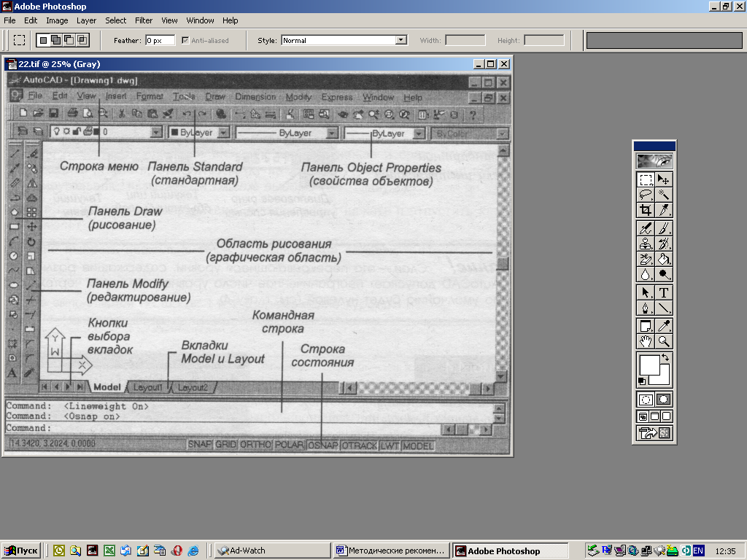Click the 22.tif document title bar
This screenshot has width=747, height=560.
coord(258,64)
